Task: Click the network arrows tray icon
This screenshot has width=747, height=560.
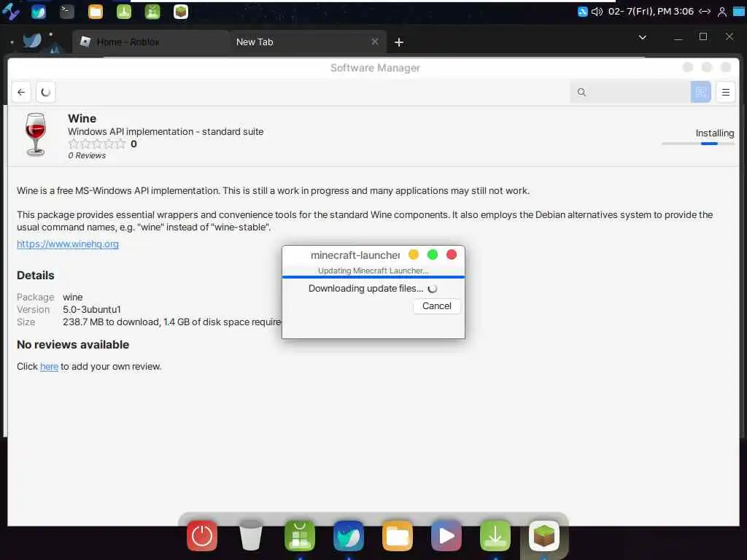Action: pyautogui.click(x=705, y=12)
